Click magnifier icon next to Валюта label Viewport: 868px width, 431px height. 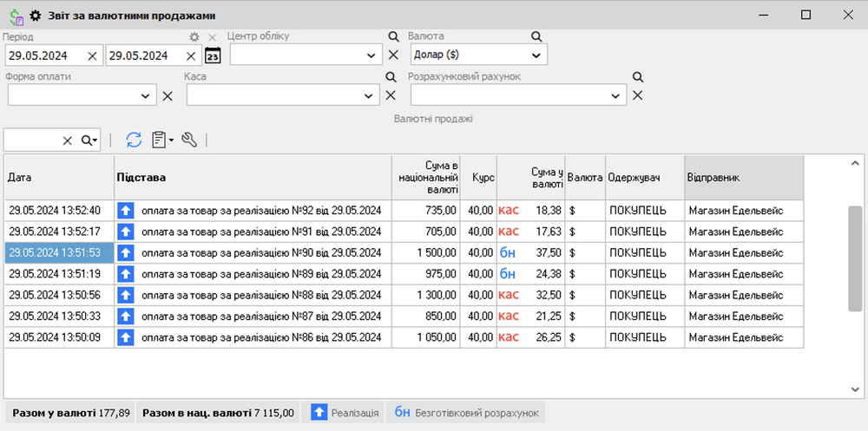(536, 36)
